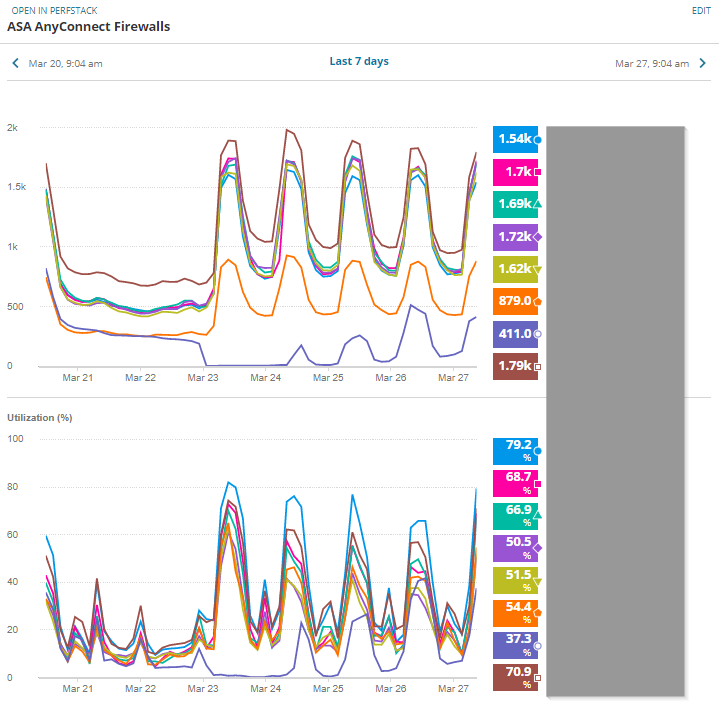This screenshot has width=719, height=707.
Task: Select the olive 51.5 % utilization legend
Action: [515, 581]
